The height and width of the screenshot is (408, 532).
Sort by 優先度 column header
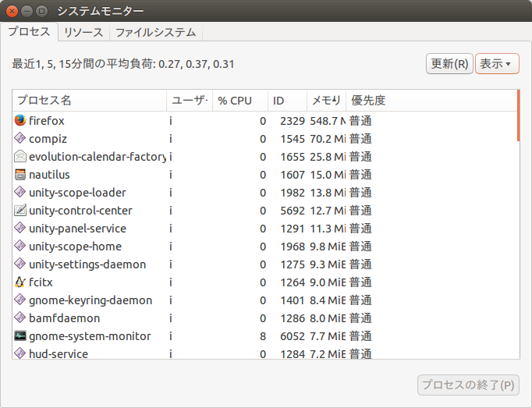[x=431, y=101]
